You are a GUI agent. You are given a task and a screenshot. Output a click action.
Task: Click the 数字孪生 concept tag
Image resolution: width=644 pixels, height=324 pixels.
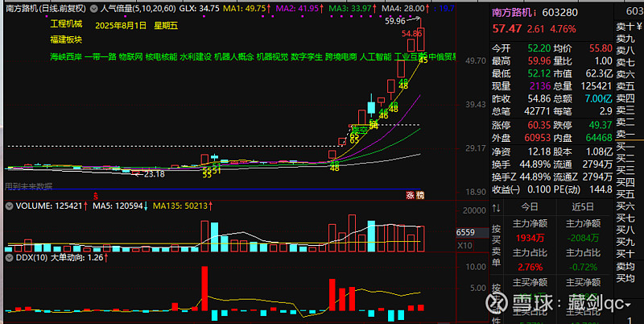click(x=307, y=56)
